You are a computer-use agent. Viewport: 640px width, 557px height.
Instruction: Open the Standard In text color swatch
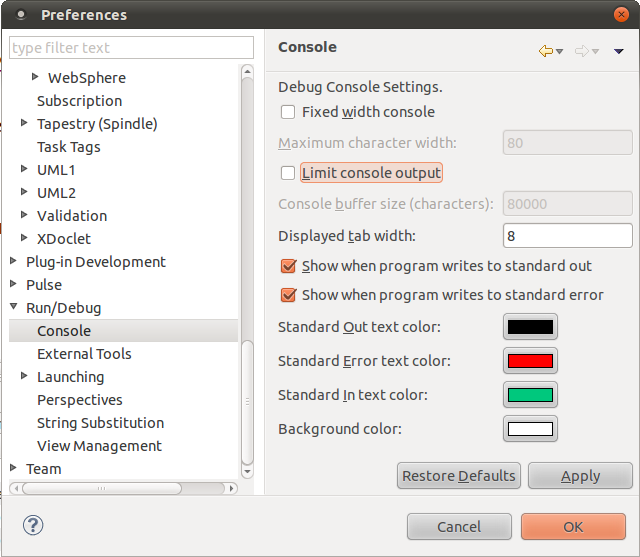pyautogui.click(x=530, y=395)
